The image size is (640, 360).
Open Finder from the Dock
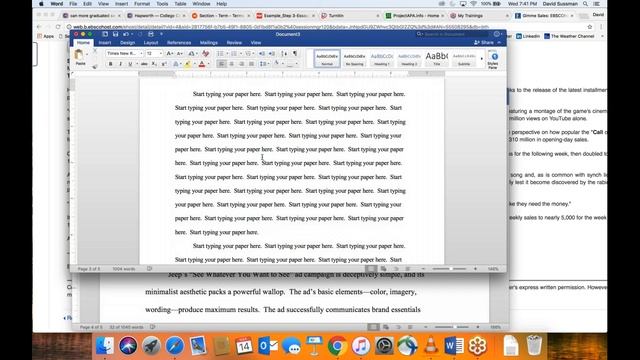coord(104,345)
